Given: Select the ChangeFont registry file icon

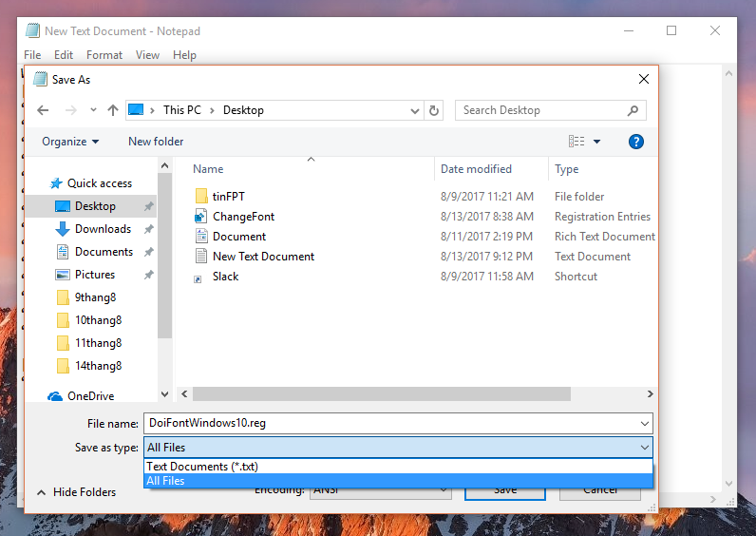Looking at the screenshot, I should (x=201, y=216).
